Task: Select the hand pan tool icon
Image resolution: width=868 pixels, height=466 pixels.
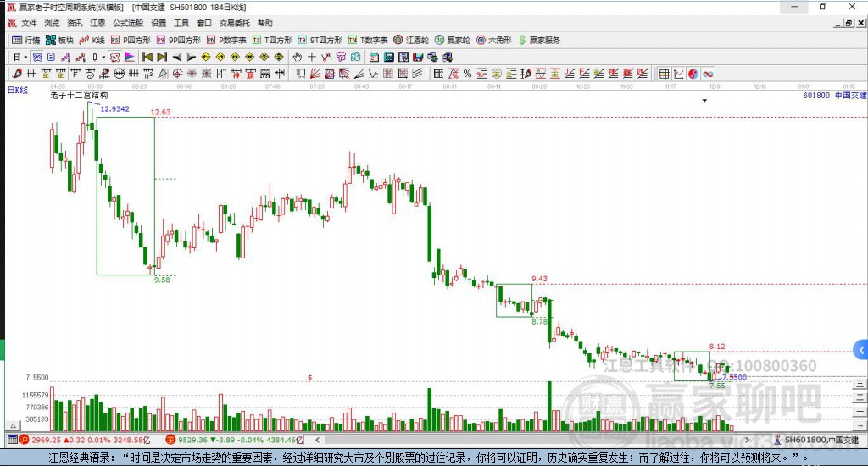Action: tap(298, 57)
